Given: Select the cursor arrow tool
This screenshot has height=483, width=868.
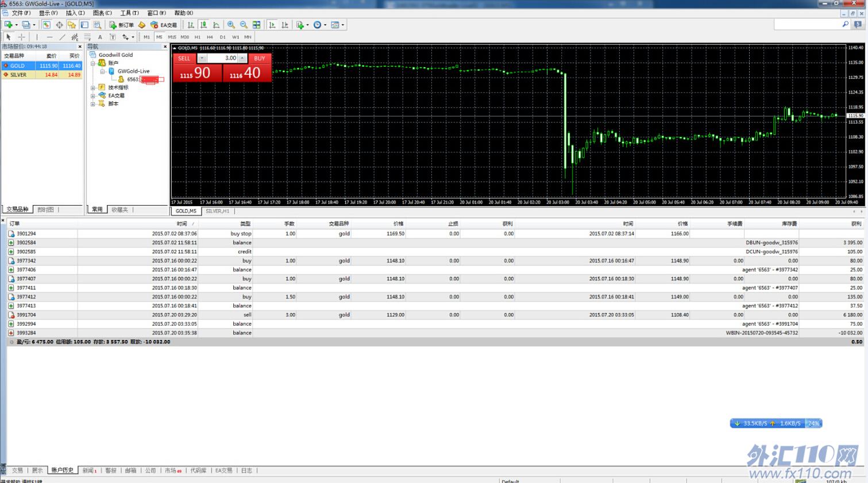Looking at the screenshot, I should pyautogui.click(x=9, y=37).
